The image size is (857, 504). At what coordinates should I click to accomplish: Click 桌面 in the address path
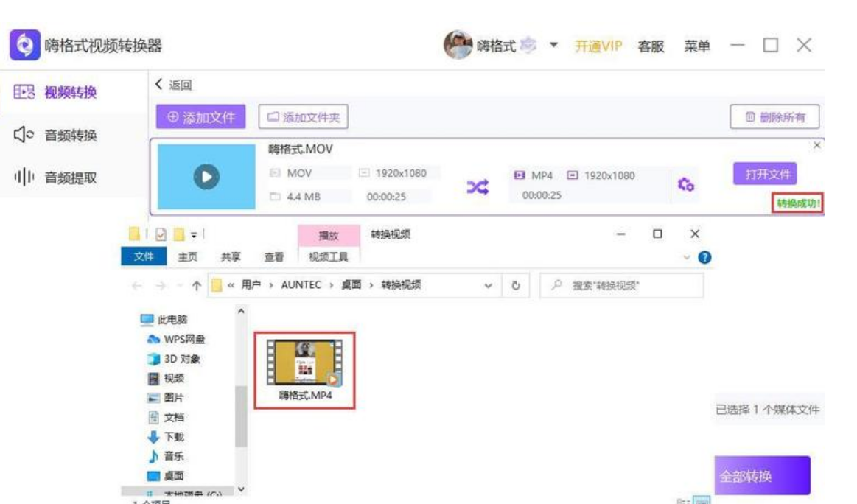coord(351,285)
